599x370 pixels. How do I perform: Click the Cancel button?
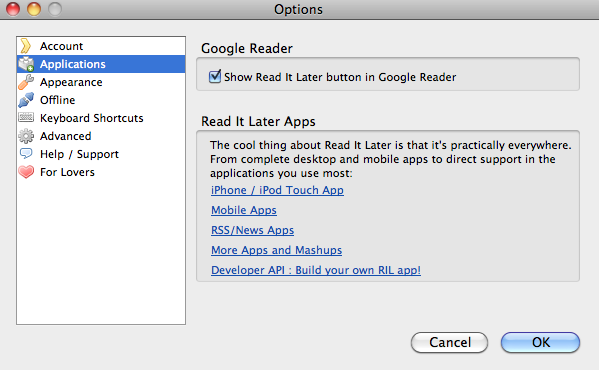(450, 342)
